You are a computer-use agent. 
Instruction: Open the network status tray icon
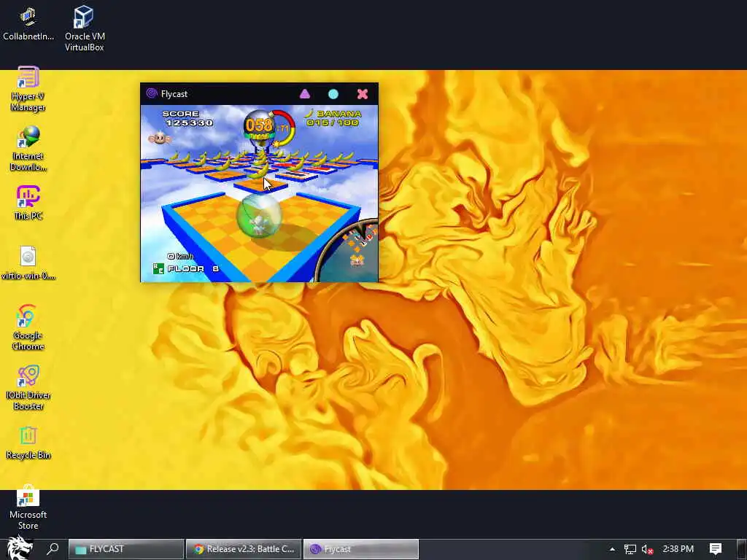(x=630, y=549)
